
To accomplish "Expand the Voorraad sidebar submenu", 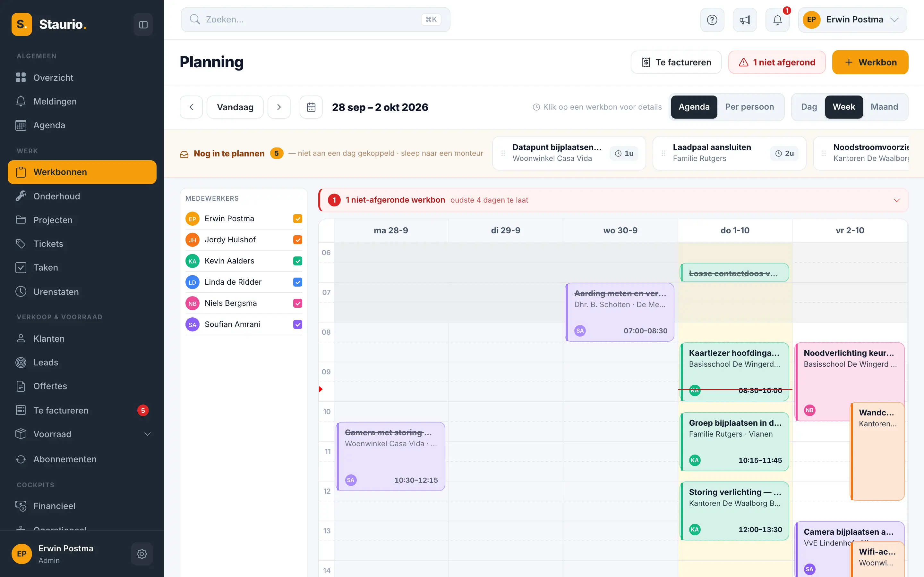I will (147, 434).
